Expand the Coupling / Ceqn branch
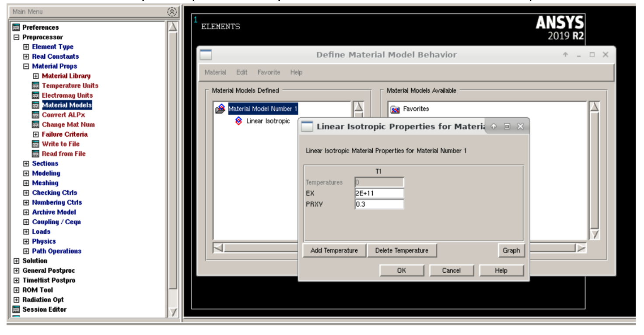Image resolution: width=644 pixels, height=335 pixels. (26, 222)
